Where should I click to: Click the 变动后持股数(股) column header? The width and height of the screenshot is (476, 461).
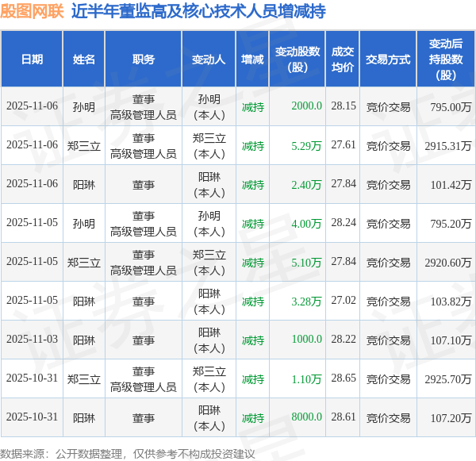(x=446, y=59)
